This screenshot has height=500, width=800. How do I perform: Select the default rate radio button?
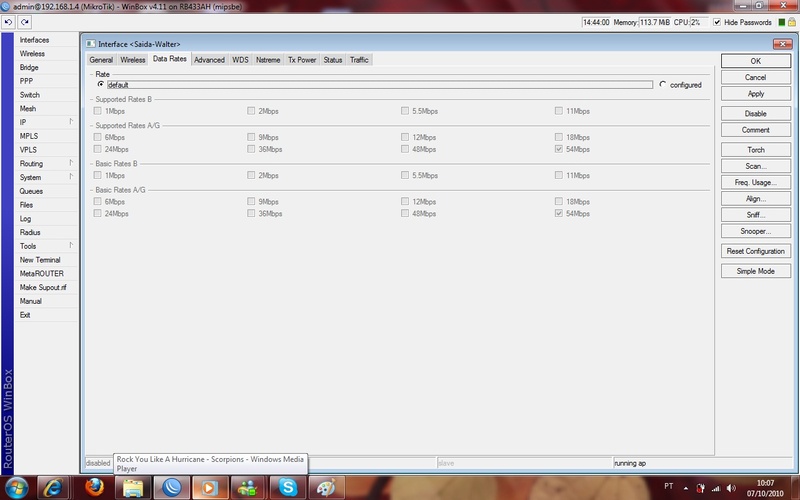tap(101, 84)
